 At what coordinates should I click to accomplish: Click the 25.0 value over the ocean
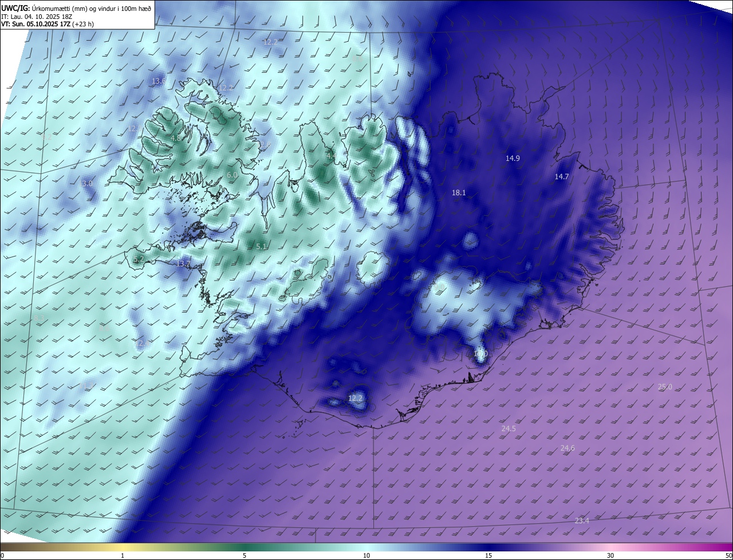coord(665,387)
